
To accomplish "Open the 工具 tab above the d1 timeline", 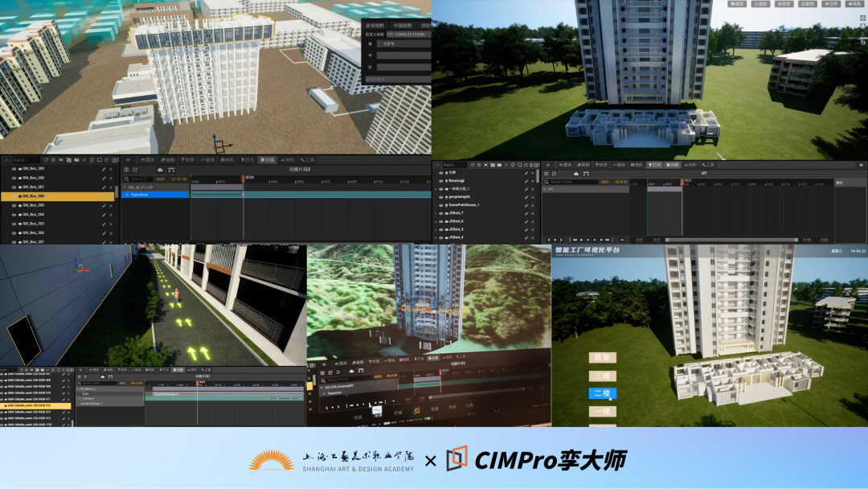I will tap(709, 165).
